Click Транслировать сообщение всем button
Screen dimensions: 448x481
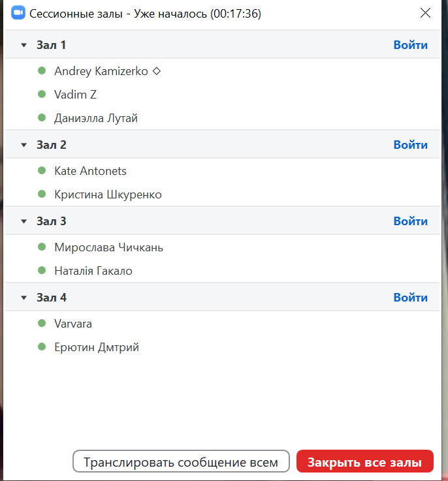[181, 461]
